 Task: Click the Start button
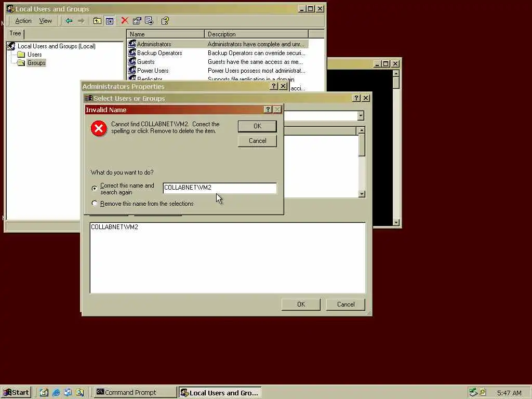(x=16, y=393)
